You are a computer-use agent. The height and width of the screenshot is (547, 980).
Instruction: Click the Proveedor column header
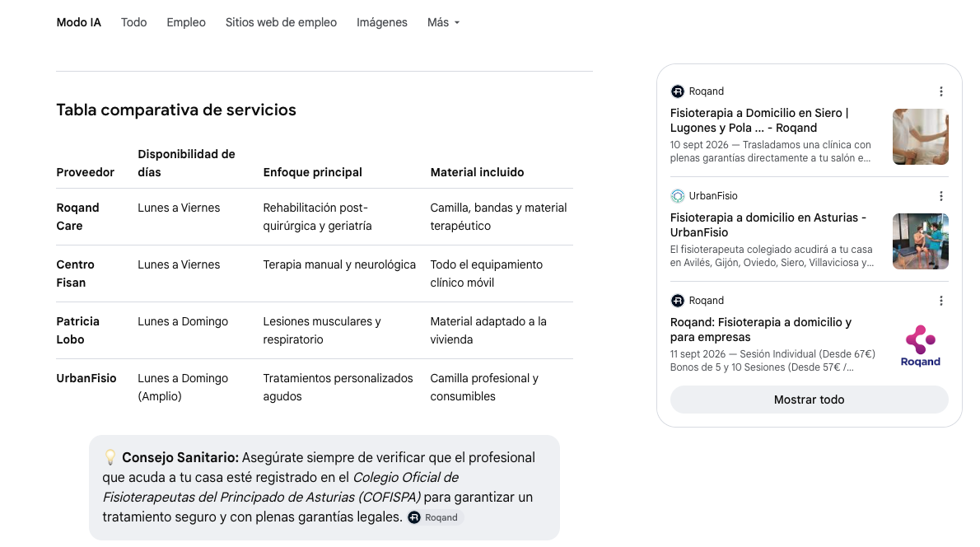pyautogui.click(x=85, y=172)
